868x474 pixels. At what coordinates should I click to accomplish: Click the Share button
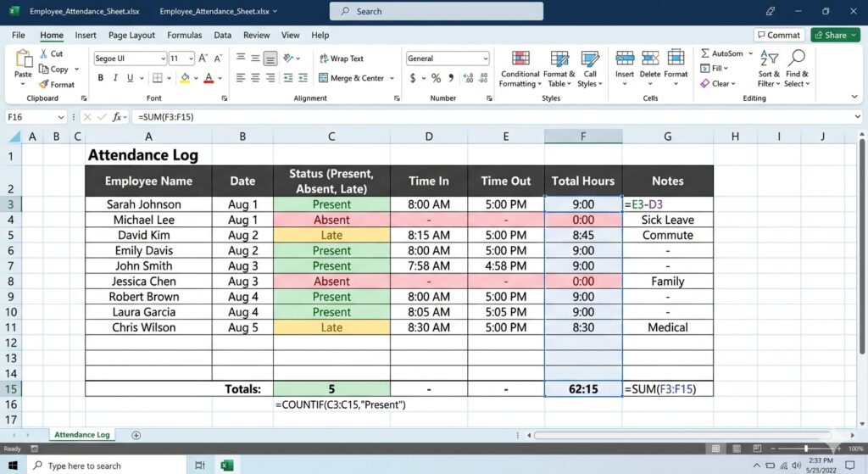[835, 35]
